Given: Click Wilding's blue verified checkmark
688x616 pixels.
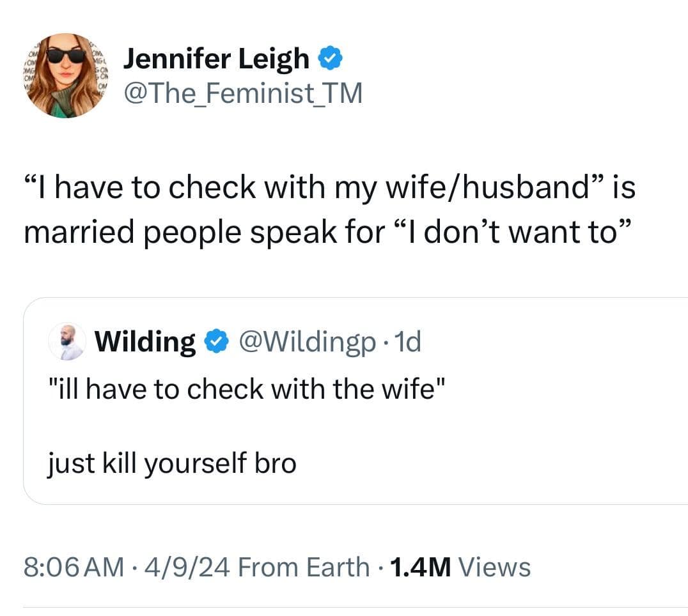Looking at the screenshot, I should click(x=217, y=341).
